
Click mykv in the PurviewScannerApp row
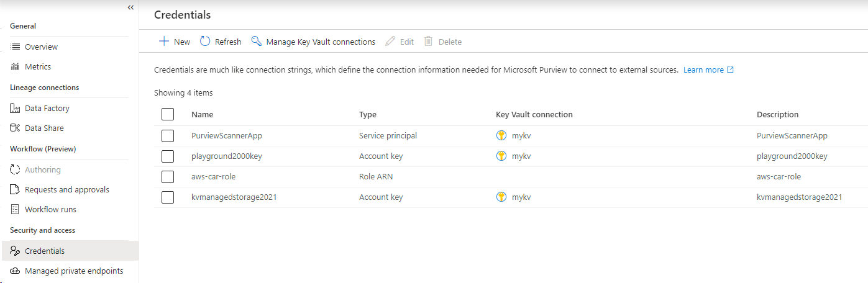click(521, 135)
